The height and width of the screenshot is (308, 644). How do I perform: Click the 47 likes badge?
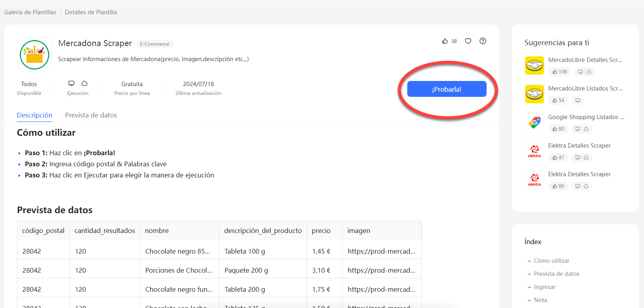(558, 158)
